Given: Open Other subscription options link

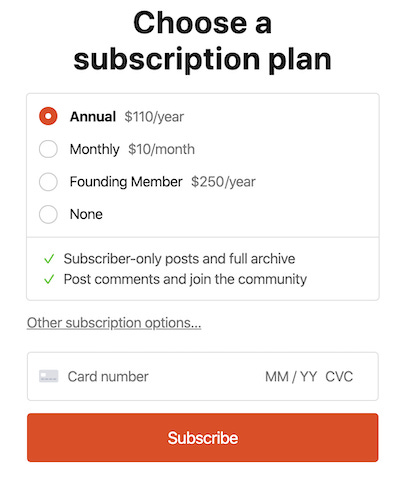Looking at the screenshot, I should (x=114, y=323).
